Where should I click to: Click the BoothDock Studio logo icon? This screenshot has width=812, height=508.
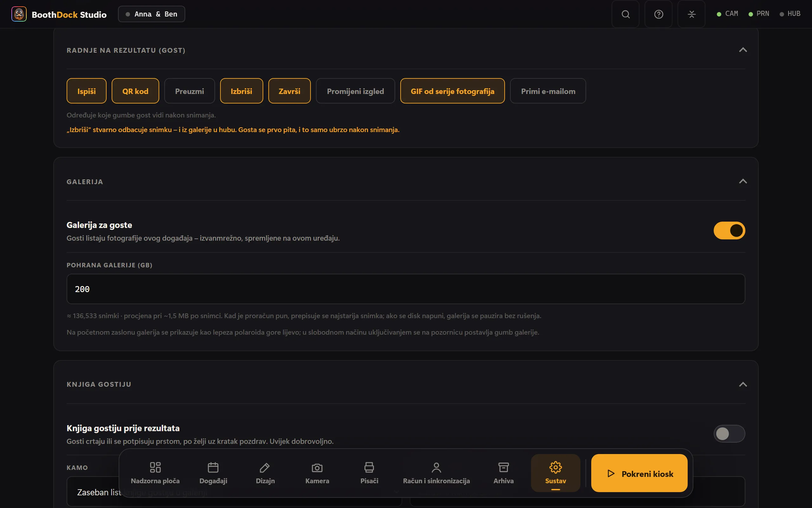[19, 14]
